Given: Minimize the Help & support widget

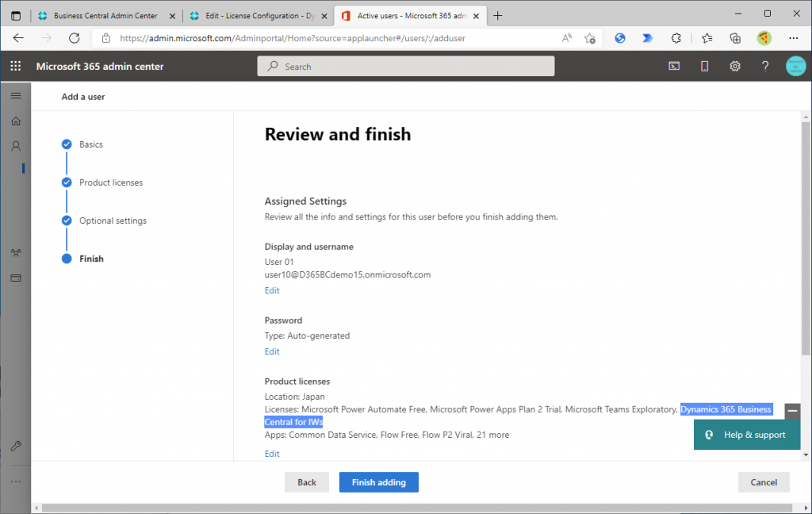Looking at the screenshot, I should tap(792, 411).
